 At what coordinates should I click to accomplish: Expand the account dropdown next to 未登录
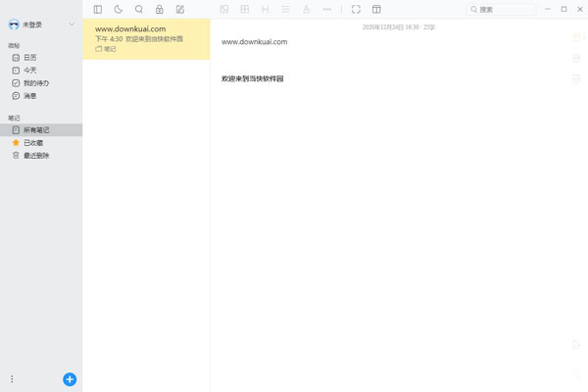pos(72,24)
